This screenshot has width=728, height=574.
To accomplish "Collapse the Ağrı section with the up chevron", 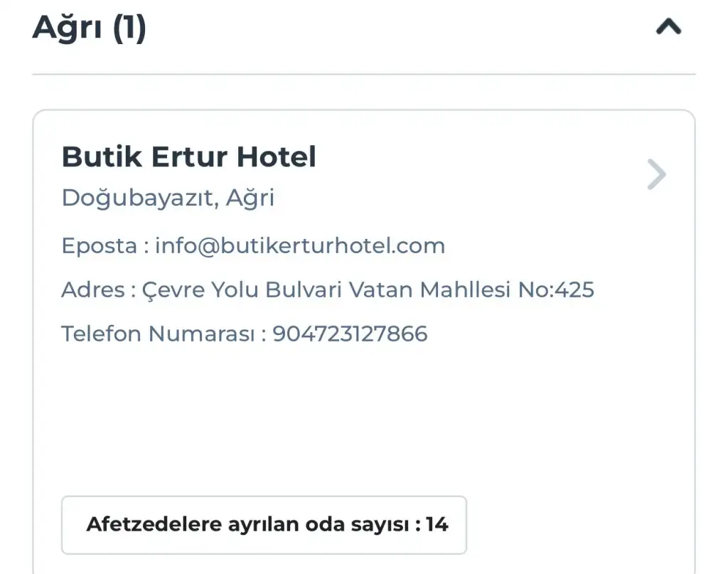I will point(668,28).
